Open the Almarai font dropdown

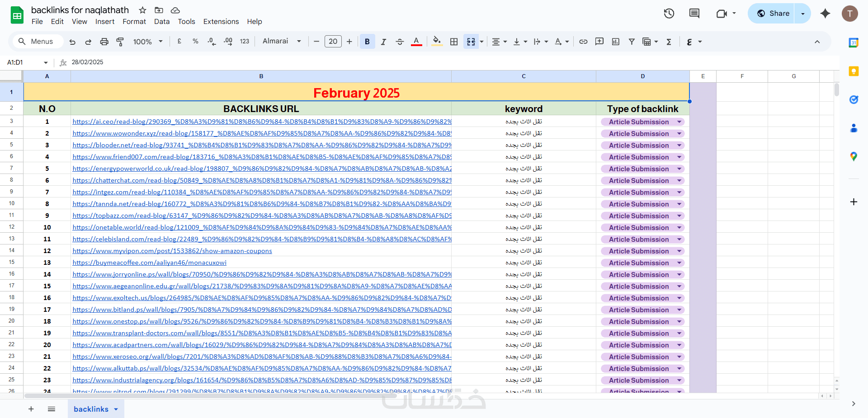[282, 41]
